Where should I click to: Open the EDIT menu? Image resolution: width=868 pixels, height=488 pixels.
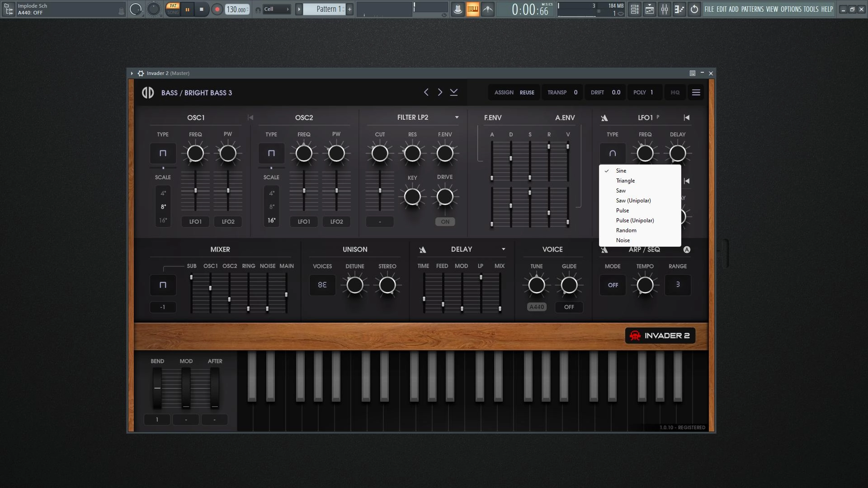click(x=722, y=9)
